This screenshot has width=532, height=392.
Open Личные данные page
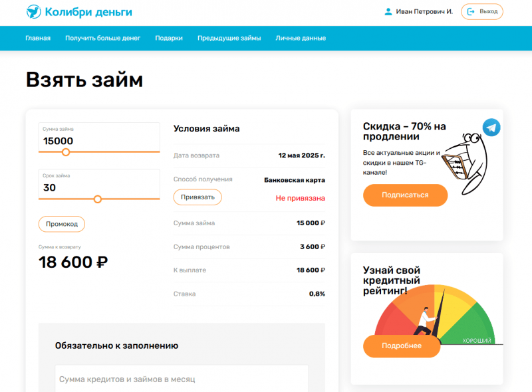(299, 39)
